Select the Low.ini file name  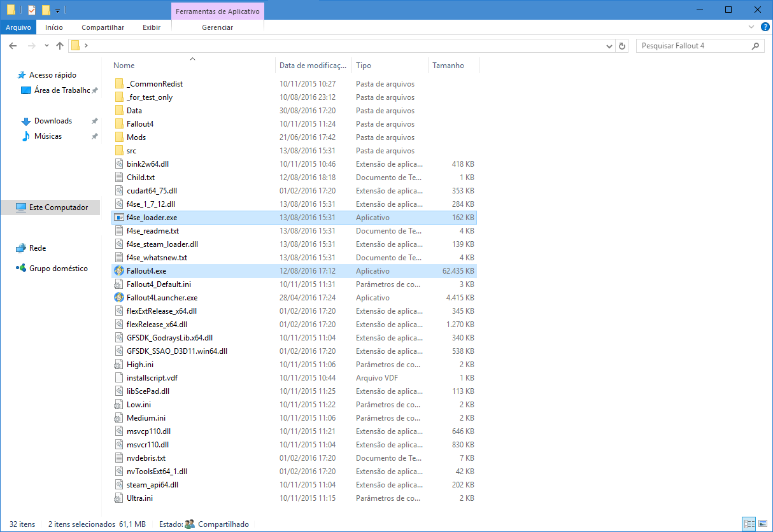(139, 405)
